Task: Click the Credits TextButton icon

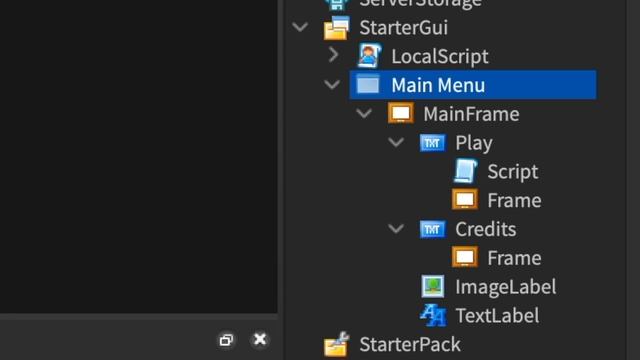Action: click(x=433, y=229)
